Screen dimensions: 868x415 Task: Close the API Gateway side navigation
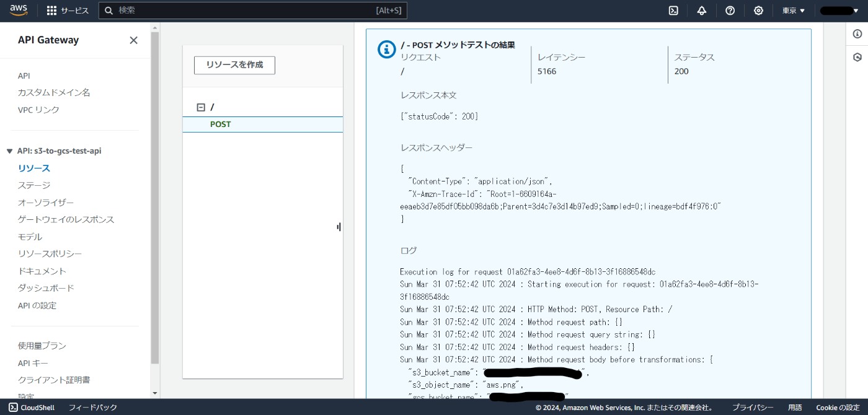coord(133,40)
